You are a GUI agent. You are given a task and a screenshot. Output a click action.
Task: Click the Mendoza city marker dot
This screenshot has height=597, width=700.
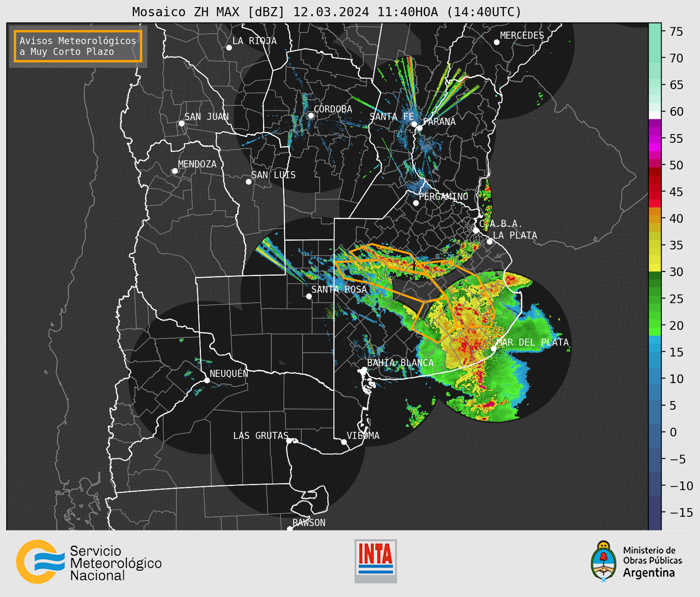point(175,171)
